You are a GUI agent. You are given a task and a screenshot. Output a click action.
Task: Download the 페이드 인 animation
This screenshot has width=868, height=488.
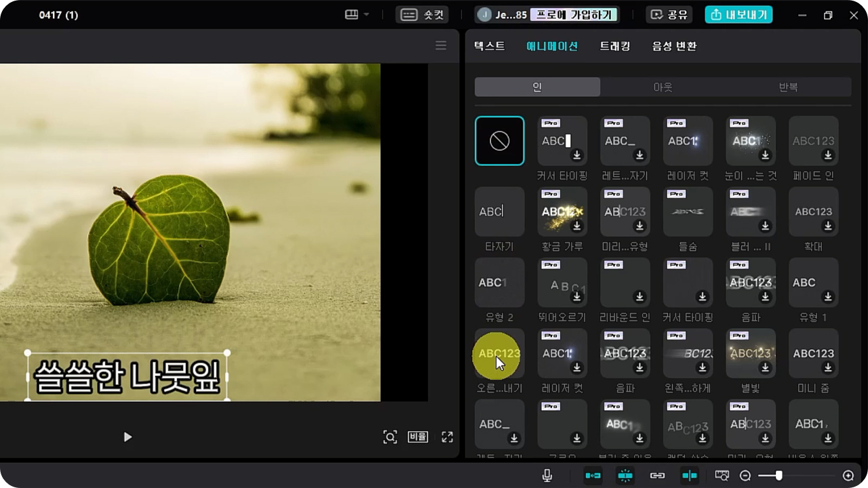[828, 155]
